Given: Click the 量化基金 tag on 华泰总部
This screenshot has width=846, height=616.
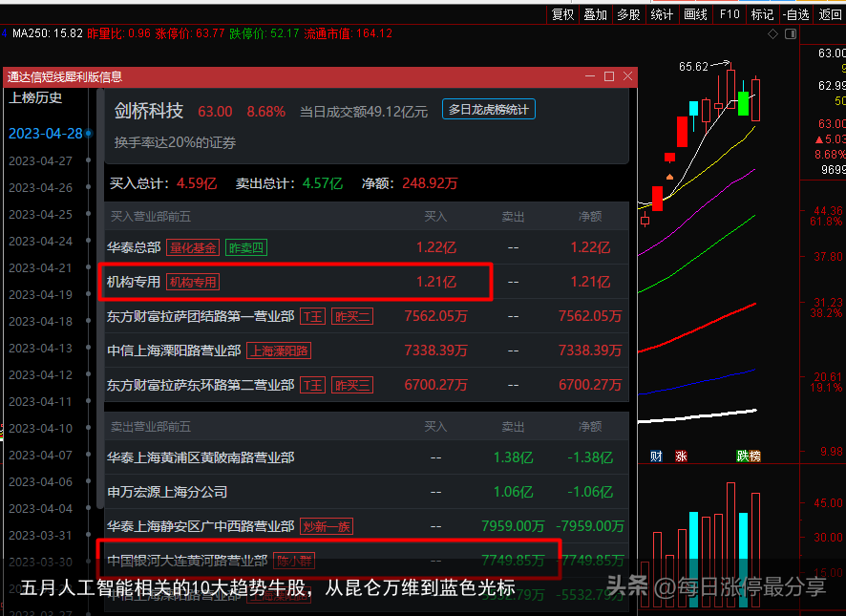Looking at the screenshot, I should tap(193, 247).
